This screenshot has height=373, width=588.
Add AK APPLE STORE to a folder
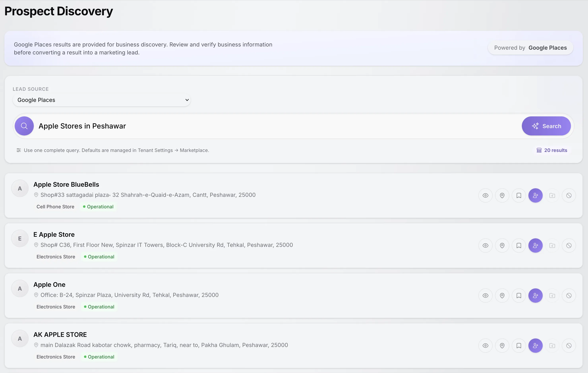pos(552,346)
